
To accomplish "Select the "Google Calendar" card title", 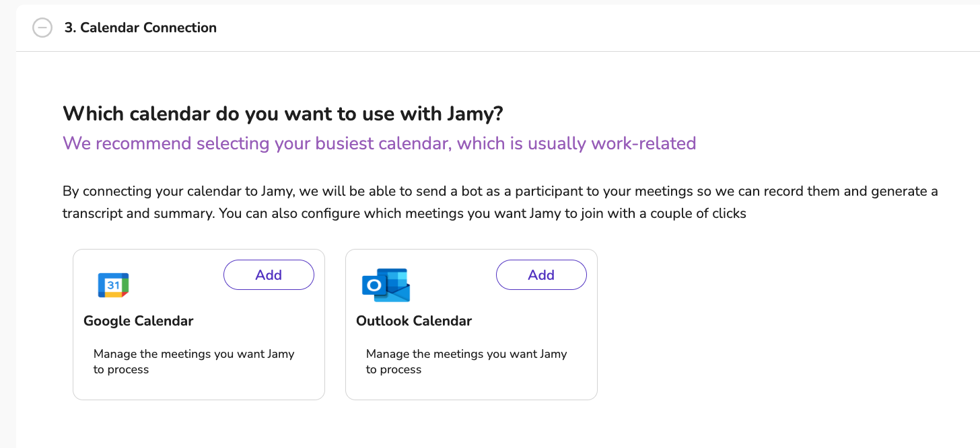I will point(138,321).
